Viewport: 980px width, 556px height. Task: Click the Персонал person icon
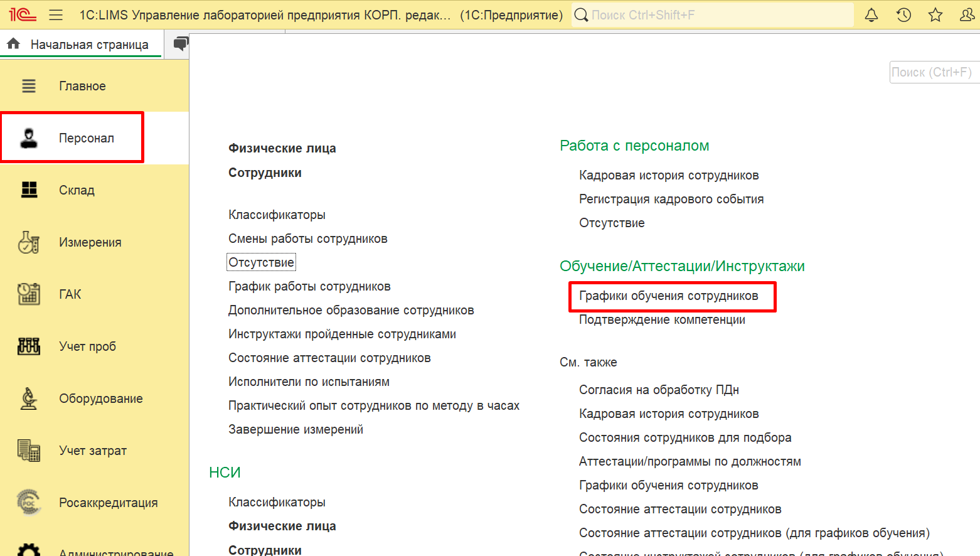pyautogui.click(x=29, y=138)
